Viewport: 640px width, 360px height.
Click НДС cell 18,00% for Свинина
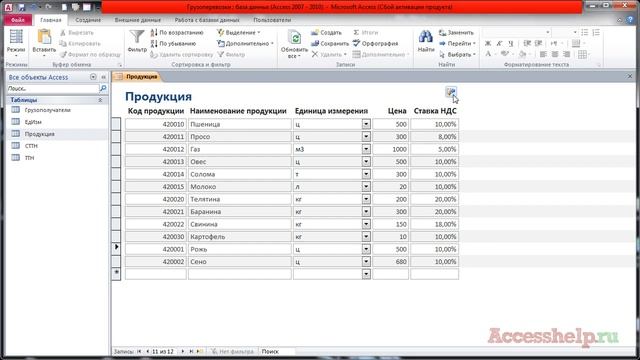click(x=434, y=224)
